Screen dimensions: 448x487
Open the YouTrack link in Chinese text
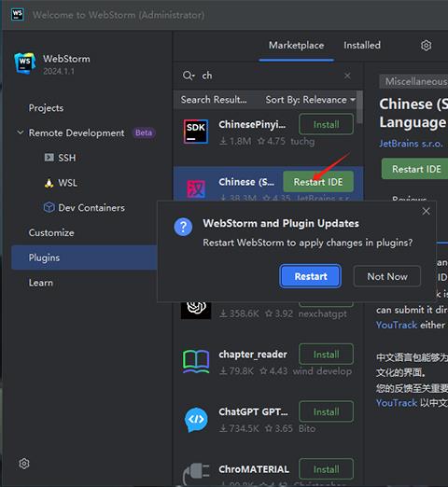(x=397, y=403)
